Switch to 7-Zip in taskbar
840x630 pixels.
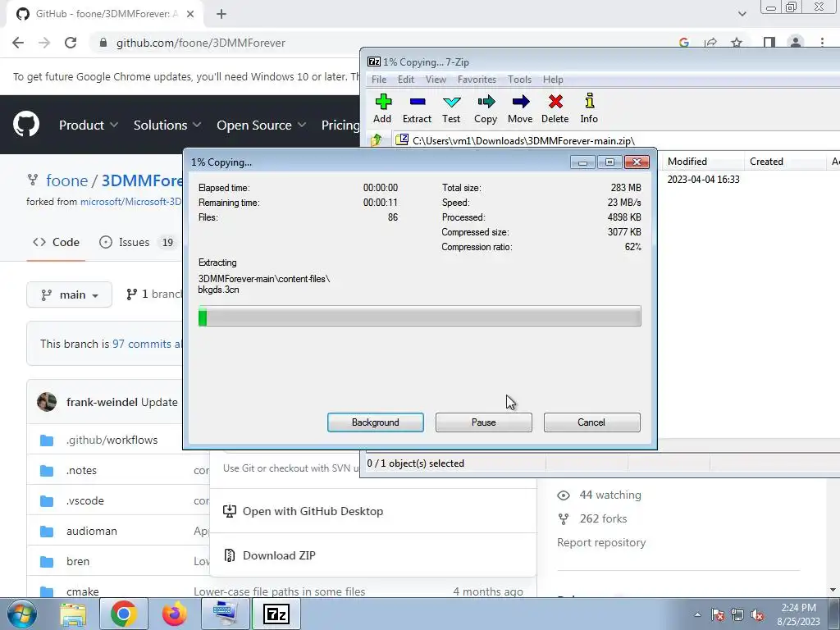276,614
